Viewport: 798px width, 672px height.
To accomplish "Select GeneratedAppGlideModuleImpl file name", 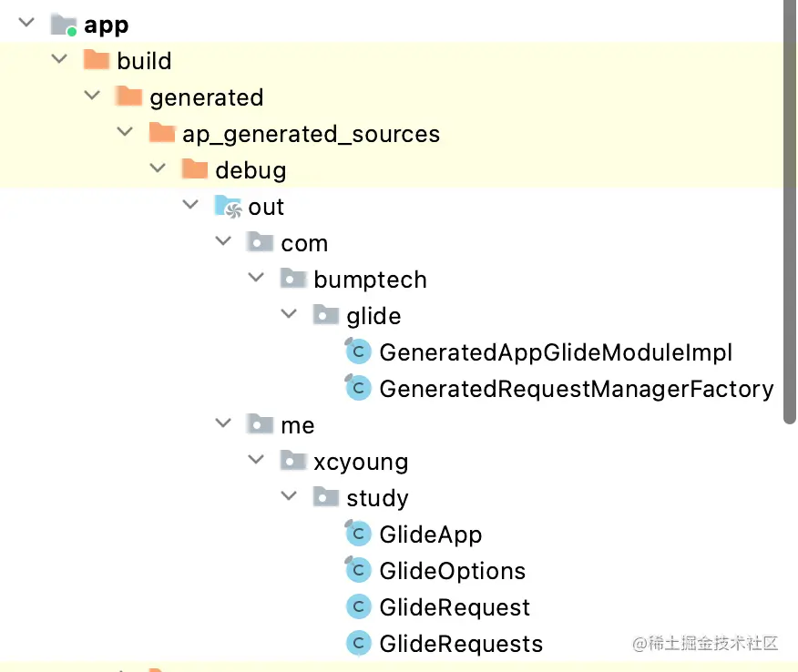I will click(556, 353).
